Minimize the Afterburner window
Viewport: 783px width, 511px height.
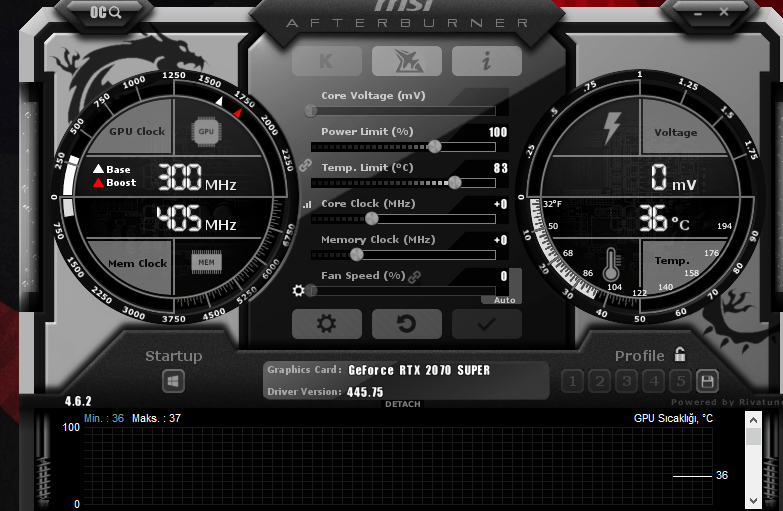point(698,13)
